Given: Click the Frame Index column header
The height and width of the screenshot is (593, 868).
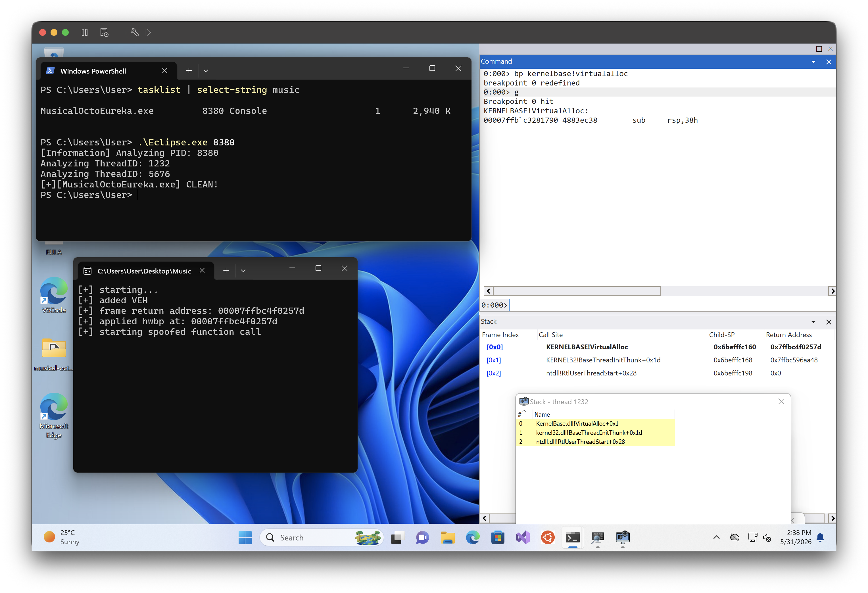Looking at the screenshot, I should (500, 335).
